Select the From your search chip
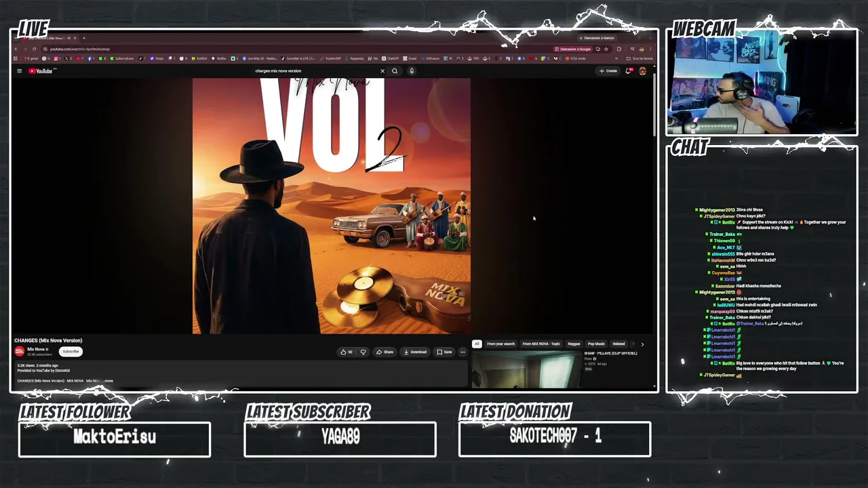 (x=500, y=344)
